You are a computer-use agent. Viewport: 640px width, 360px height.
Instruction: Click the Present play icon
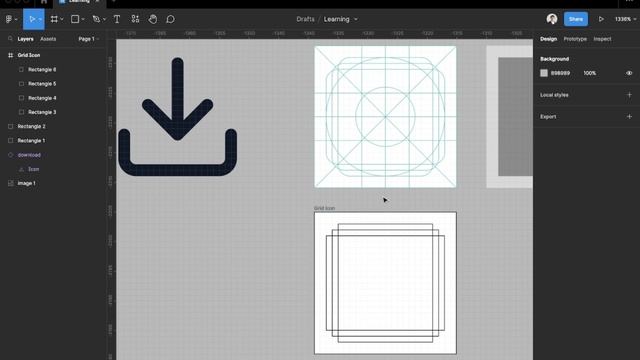pos(601,19)
